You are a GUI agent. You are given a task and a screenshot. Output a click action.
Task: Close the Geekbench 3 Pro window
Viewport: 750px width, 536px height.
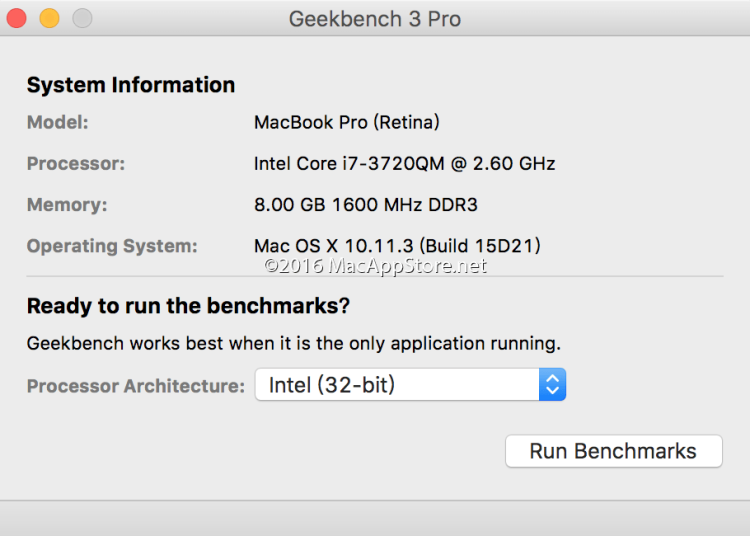point(16,18)
